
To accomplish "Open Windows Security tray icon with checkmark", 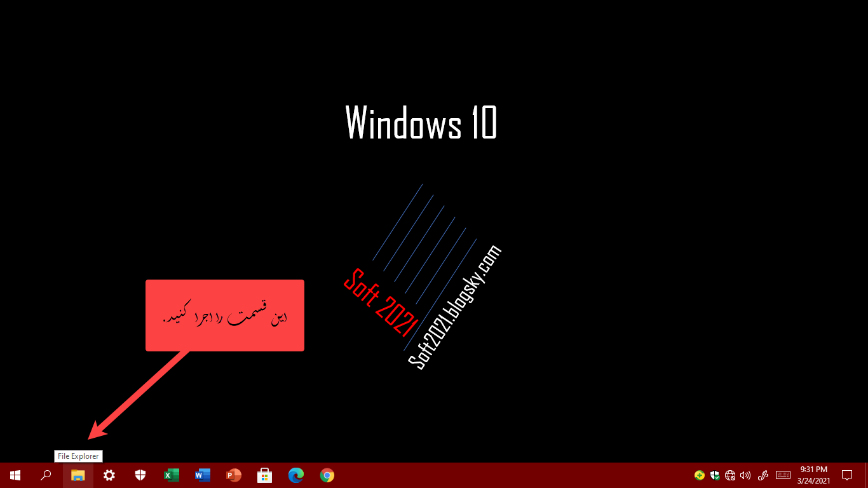I will [x=715, y=475].
